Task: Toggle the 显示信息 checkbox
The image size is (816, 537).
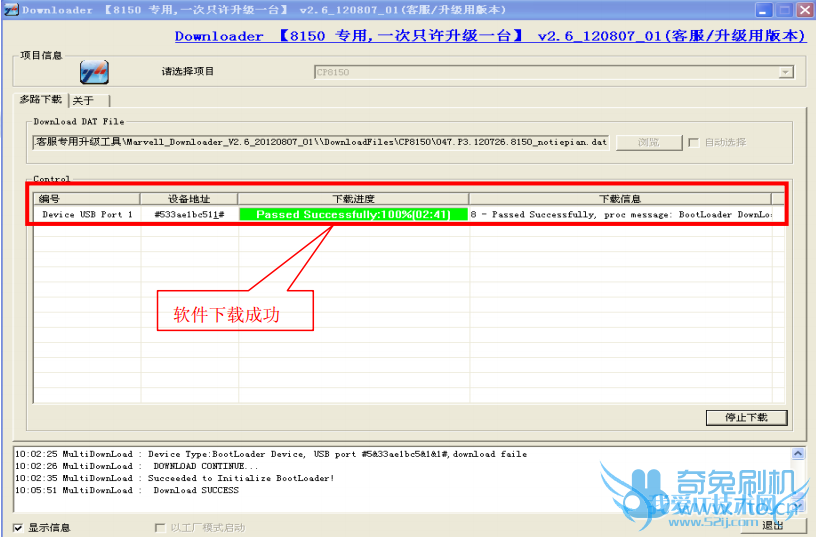Action: coord(18,528)
